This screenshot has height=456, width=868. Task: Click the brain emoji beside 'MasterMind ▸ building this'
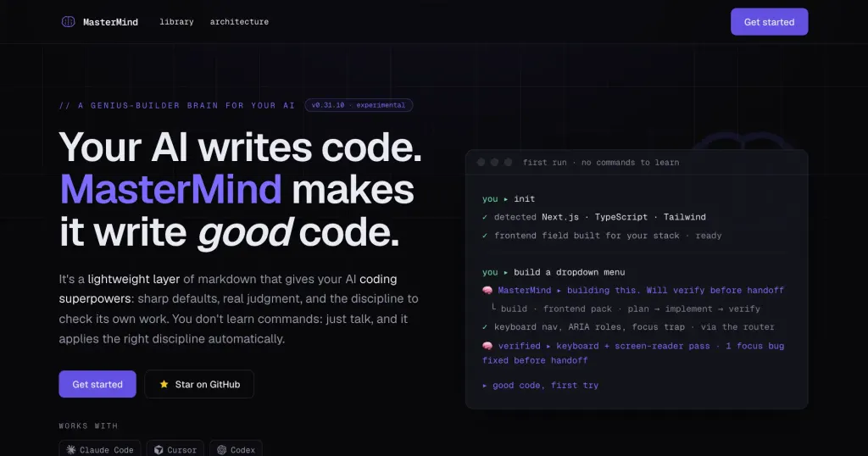(x=487, y=291)
